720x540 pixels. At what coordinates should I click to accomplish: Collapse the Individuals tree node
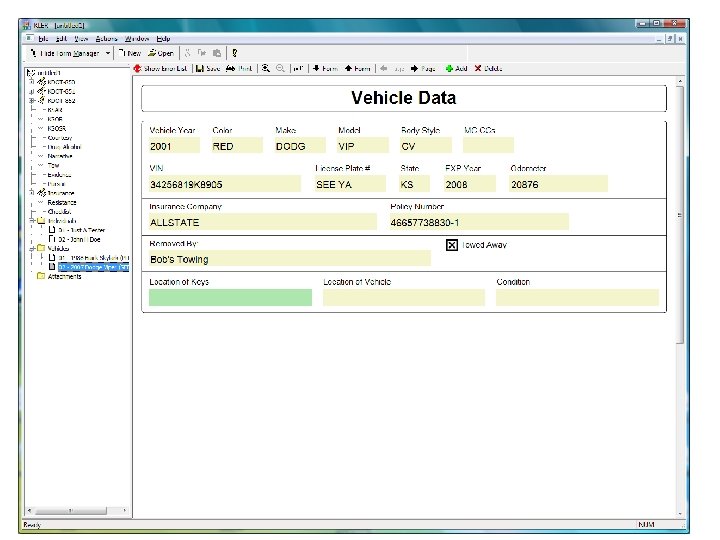pos(32,221)
